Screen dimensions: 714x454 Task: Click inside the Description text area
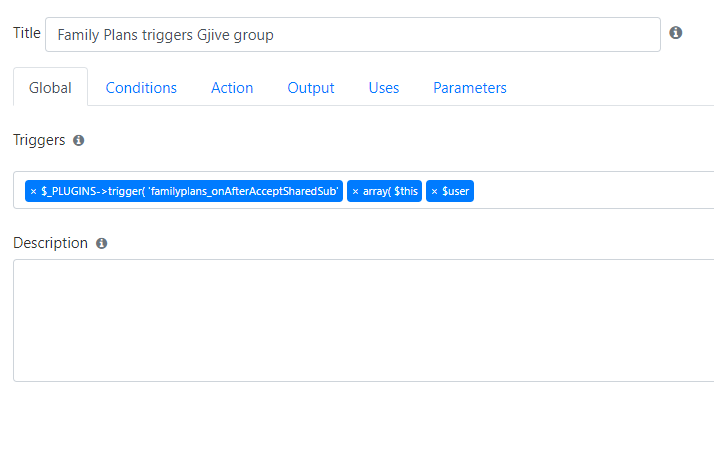pos(363,321)
